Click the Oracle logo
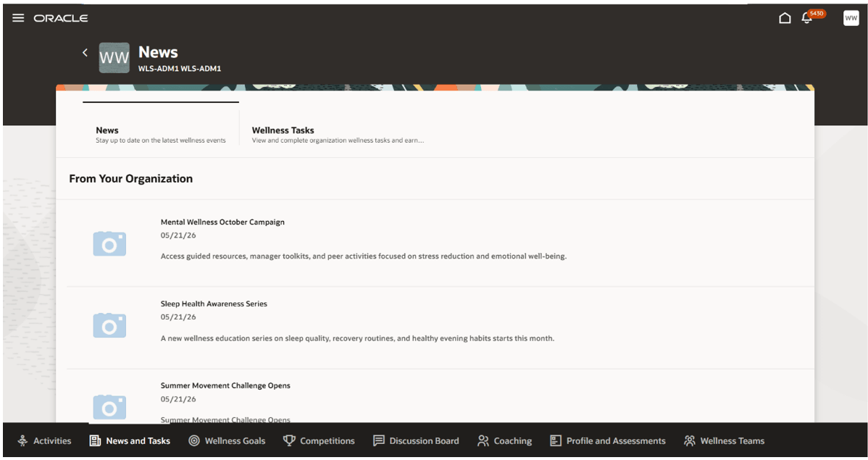Viewport: 868px width, 460px height. pyautogui.click(x=61, y=18)
